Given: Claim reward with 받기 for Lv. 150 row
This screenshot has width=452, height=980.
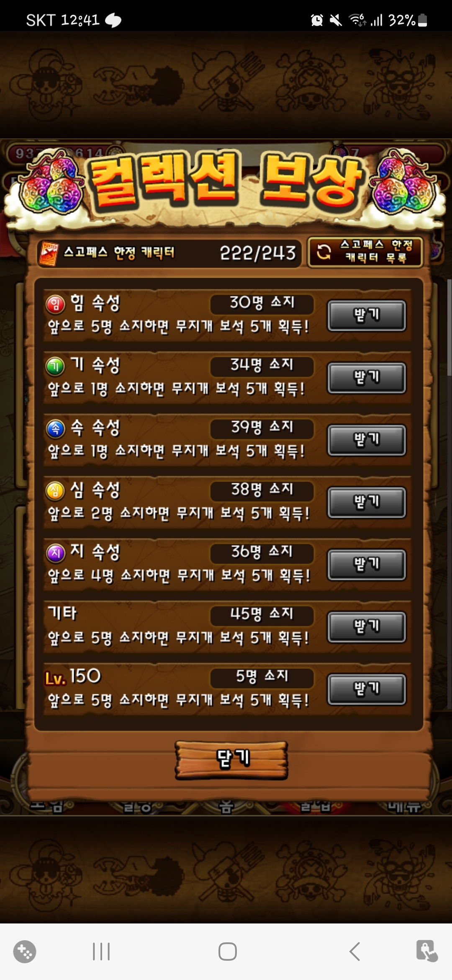Looking at the screenshot, I should tap(367, 689).
